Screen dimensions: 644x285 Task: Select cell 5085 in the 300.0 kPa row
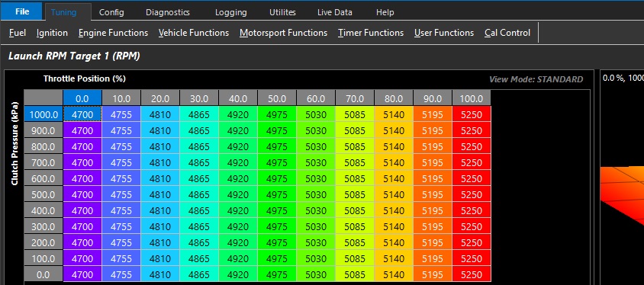355,226
